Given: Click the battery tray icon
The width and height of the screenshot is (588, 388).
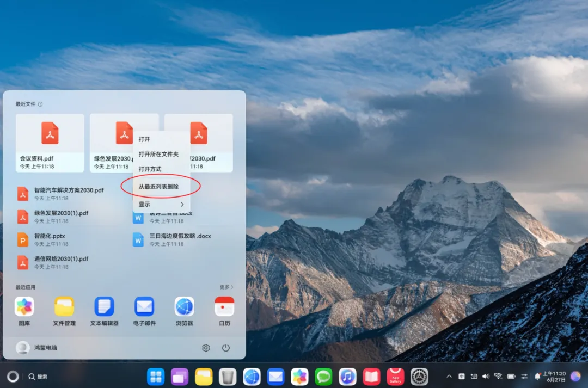Looking at the screenshot, I should (x=511, y=377).
